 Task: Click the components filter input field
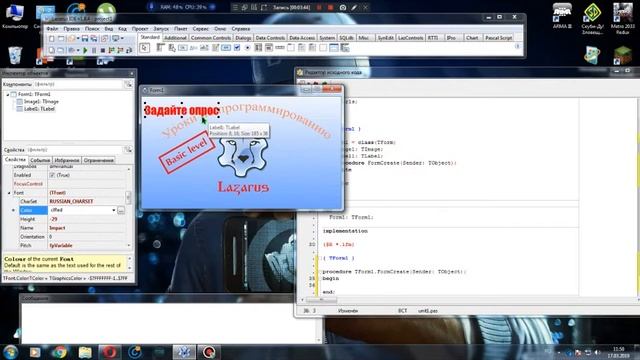(78, 84)
